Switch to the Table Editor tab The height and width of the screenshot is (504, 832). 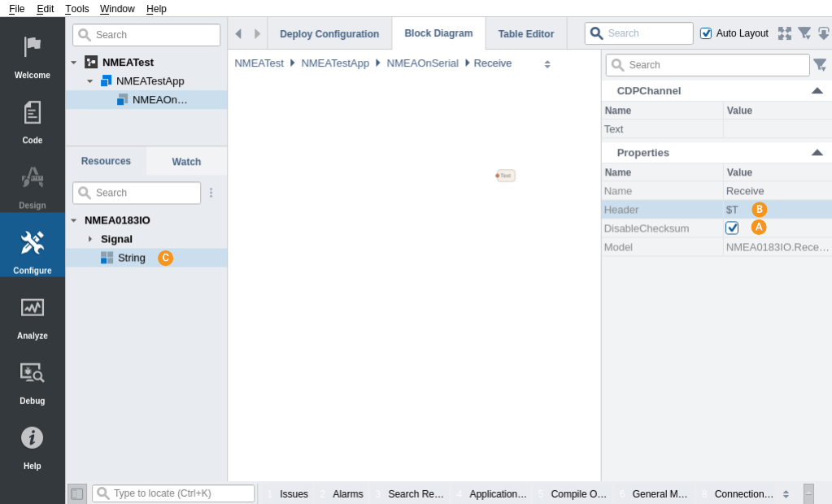[525, 34]
